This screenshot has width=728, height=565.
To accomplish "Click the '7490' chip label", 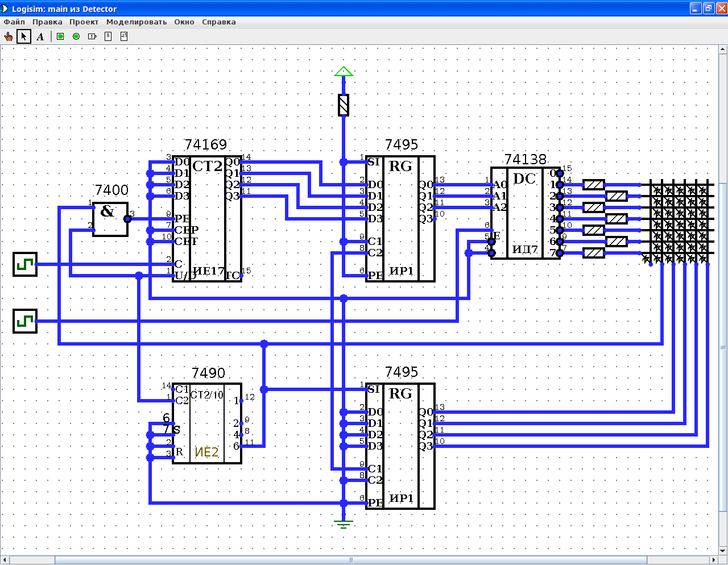I will [x=209, y=373].
